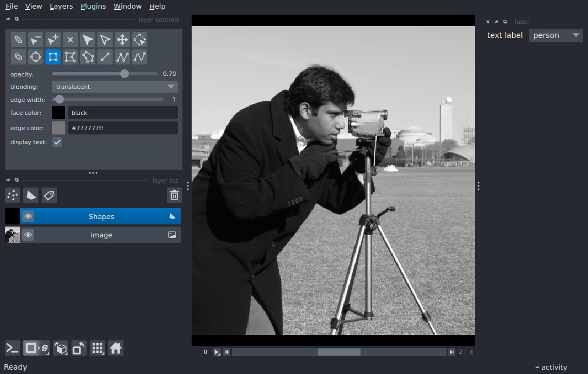588x374 pixels.
Task: Open the napari console
Action: [x=12, y=348]
